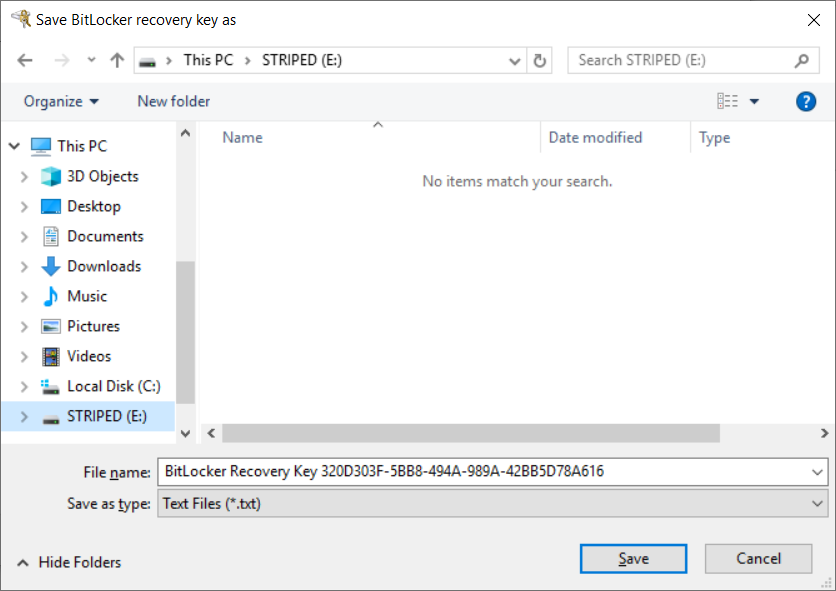836x591 pixels.
Task: Select the Music note icon
Action: tap(51, 296)
